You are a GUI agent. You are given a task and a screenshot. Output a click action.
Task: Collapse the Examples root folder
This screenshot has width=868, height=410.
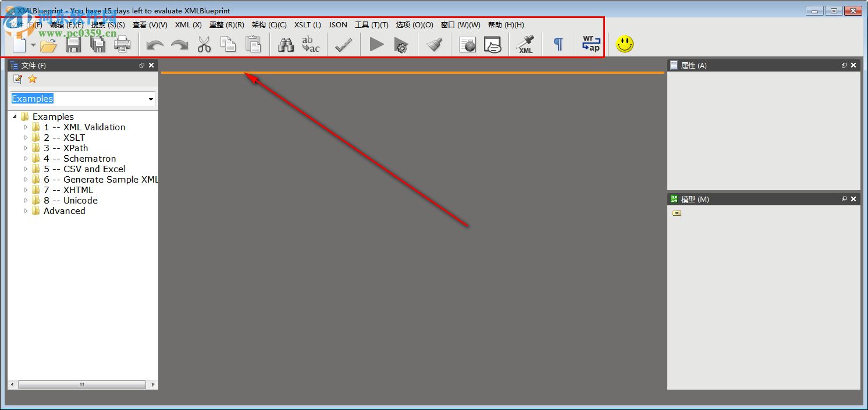[x=15, y=117]
